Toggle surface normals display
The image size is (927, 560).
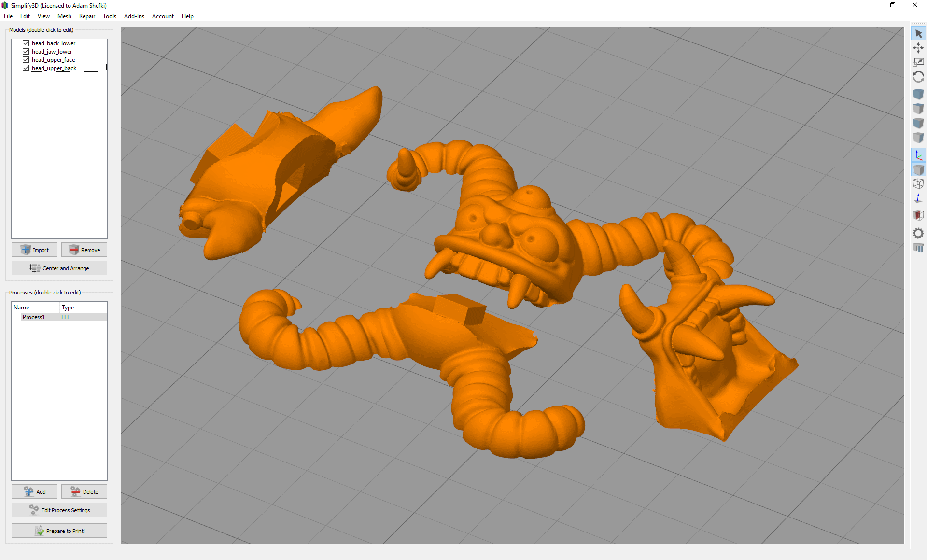(918, 198)
